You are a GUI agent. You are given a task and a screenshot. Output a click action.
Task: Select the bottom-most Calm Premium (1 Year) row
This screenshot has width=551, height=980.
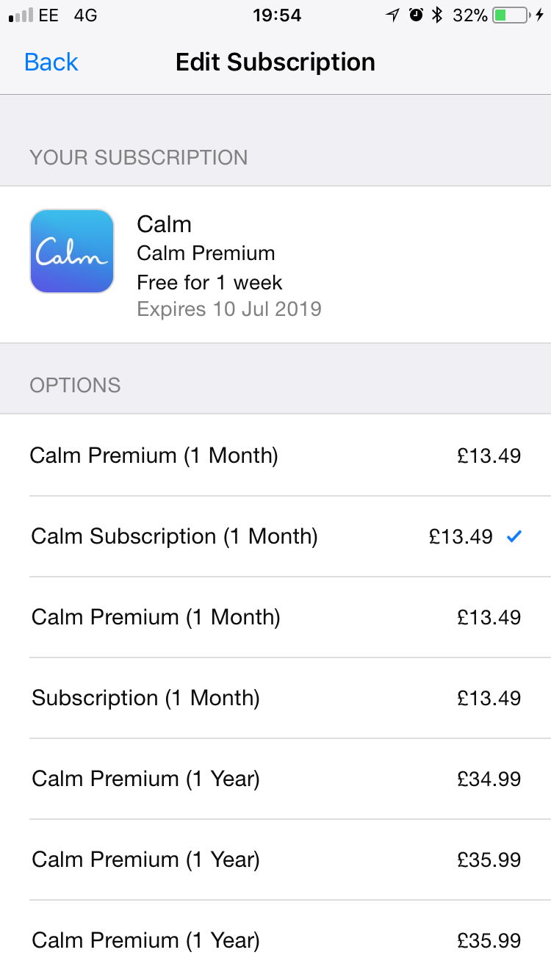coord(275,940)
